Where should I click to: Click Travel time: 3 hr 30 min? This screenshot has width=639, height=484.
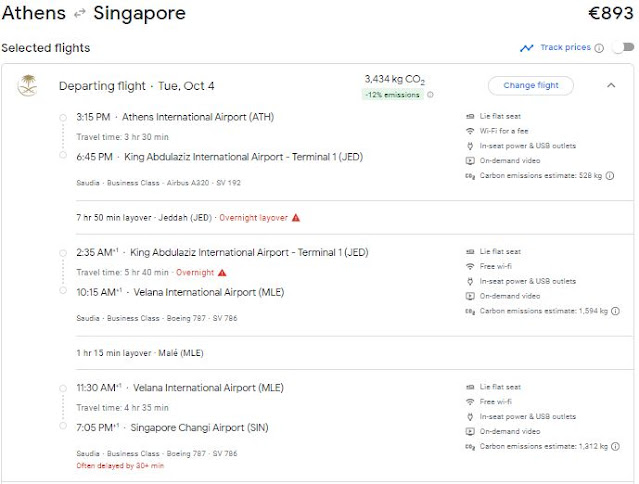coord(122,137)
